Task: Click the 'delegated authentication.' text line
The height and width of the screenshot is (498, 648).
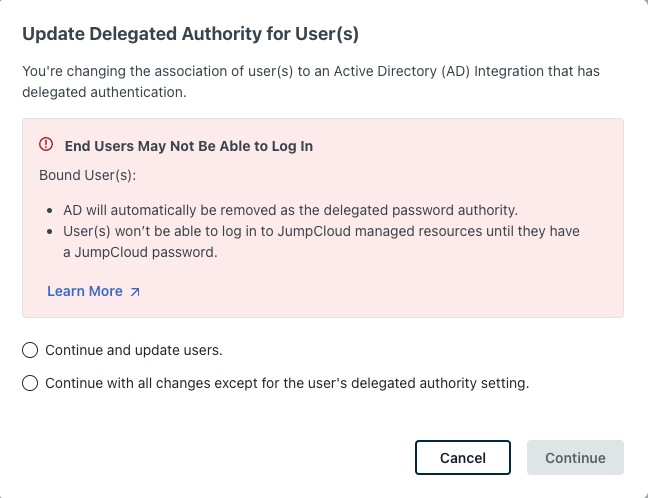Action: 105,93
